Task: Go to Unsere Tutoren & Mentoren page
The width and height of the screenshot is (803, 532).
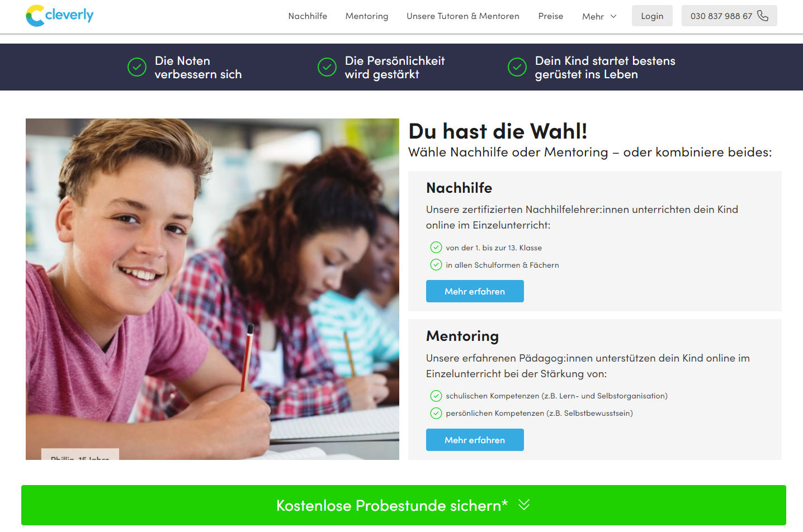Action: point(463,16)
